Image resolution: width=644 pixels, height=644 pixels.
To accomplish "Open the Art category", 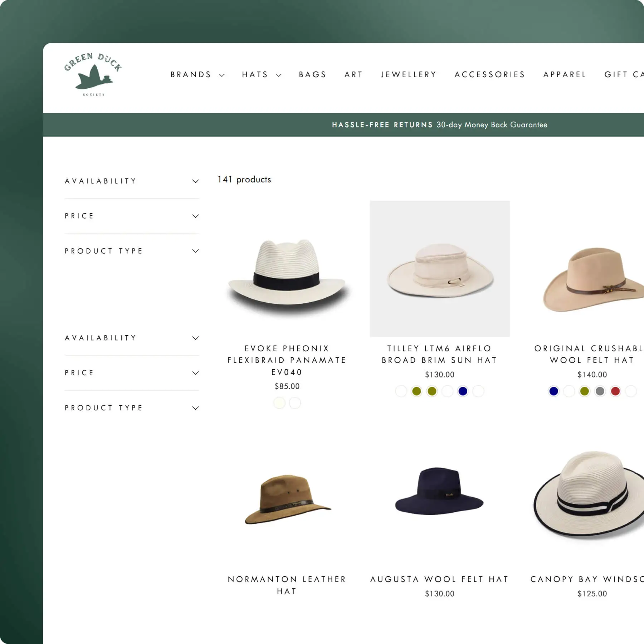I will point(353,75).
